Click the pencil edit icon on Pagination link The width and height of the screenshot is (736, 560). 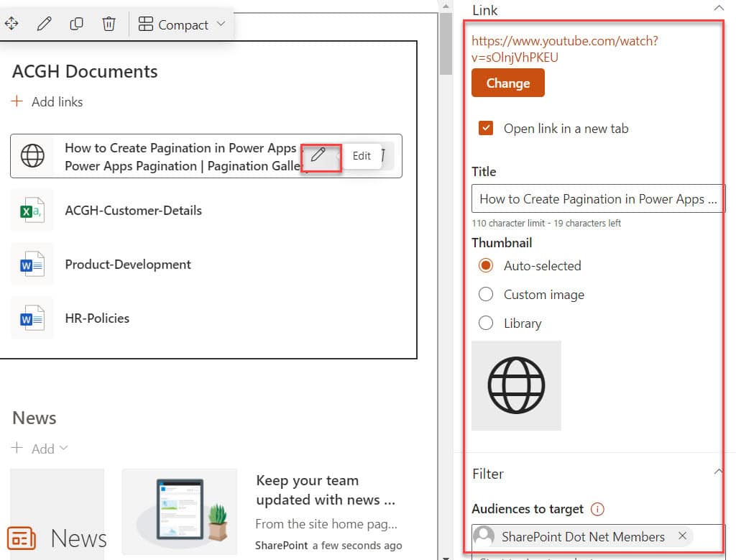click(x=318, y=155)
